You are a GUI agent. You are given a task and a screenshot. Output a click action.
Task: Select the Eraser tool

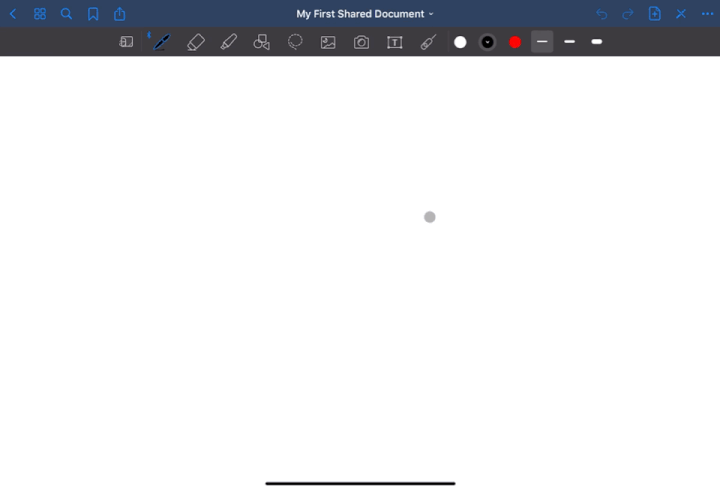click(x=196, y=42)
